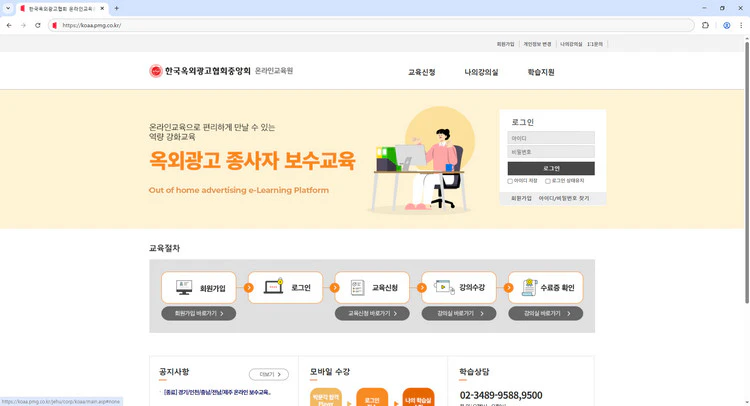Image resolution: width=750 pixels, height=406 pixels.
Task: Check the 로그인 상태유지 option
Action: point(548,181)
